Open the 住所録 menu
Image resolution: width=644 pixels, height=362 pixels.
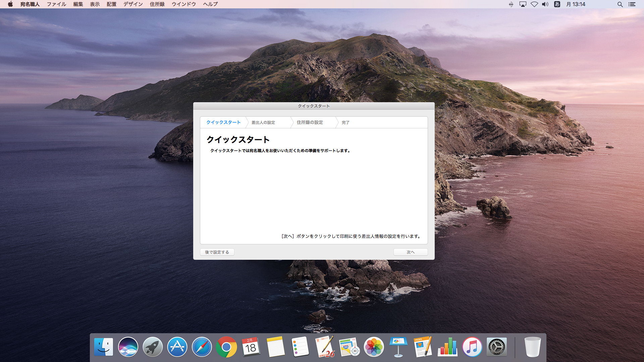pyautogui.click(x=157, y=4)
